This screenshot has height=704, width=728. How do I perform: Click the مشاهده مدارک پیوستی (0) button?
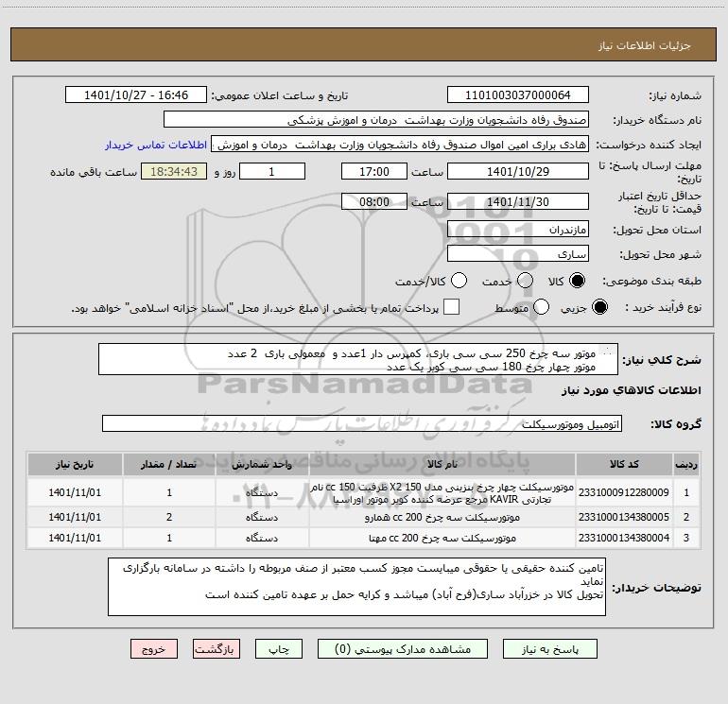(x=403, y=649)
